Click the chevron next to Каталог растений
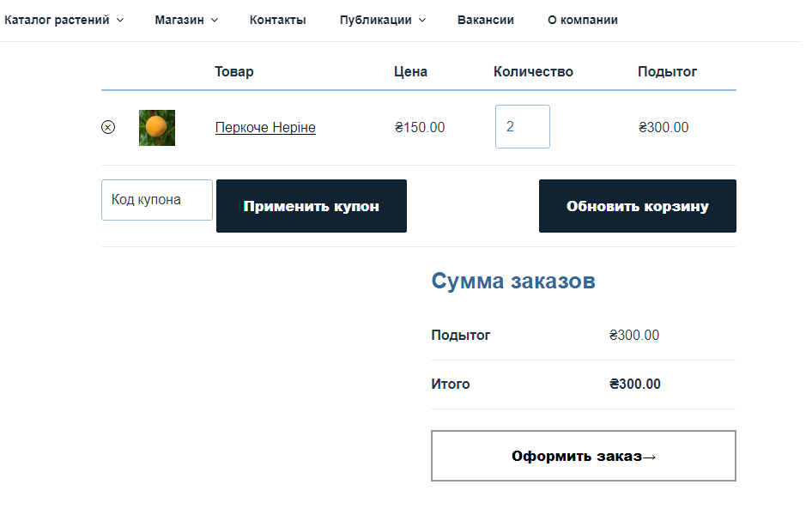The image size is (812, 509). [119, 21]
